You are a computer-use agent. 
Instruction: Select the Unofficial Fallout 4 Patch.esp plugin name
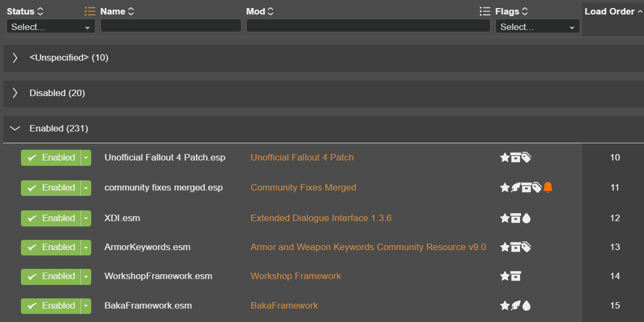tap(165, 157)
